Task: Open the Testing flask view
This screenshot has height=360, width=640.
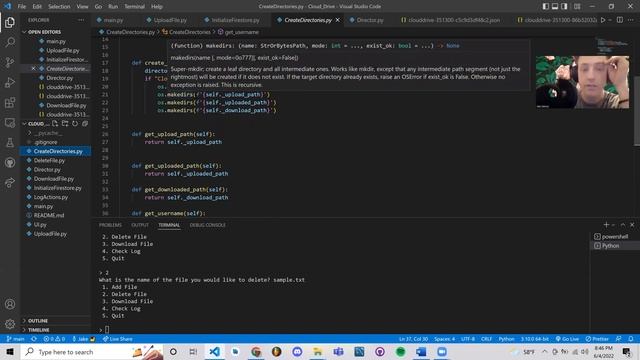Action: [10, 142]
